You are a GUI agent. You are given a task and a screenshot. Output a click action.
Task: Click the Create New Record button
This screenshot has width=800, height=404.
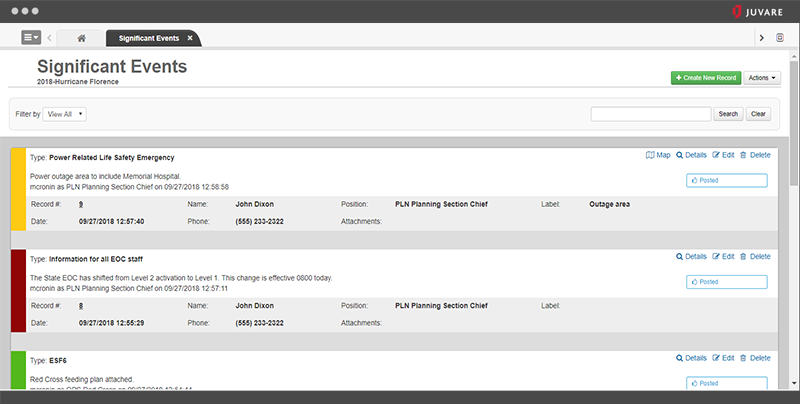(x=706, y=77)
